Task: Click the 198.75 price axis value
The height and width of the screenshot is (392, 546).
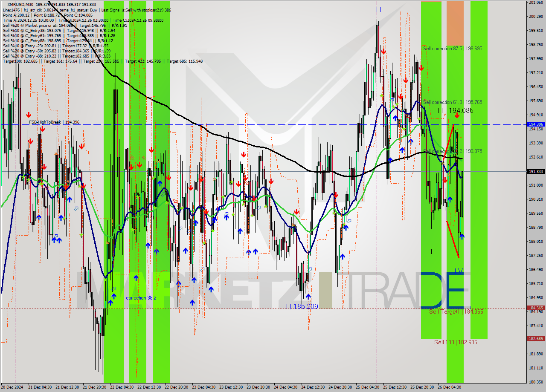Action: click(536, 45)
